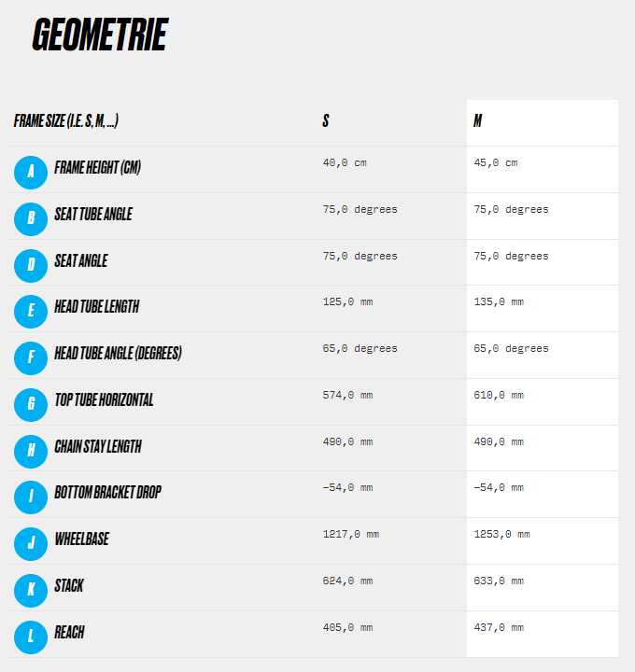
Task: Click the blue K icon for Stack
Action: [31, 591]
